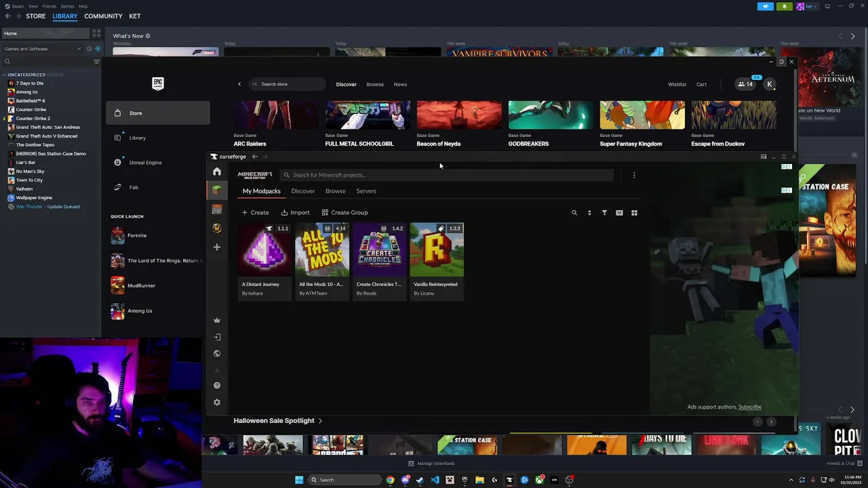Click Create Group button

tap(344, 213)
